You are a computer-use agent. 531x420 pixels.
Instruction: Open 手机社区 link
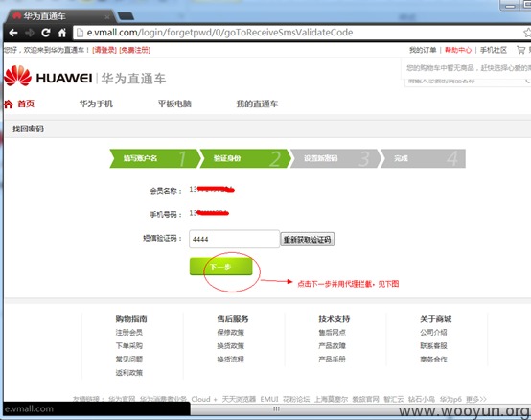493,50
